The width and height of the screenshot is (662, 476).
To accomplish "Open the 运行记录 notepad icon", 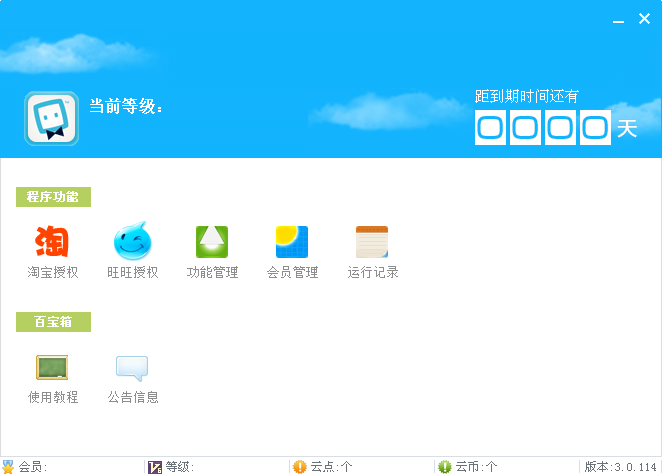I will pyautogui.click(x=372, y=242).
